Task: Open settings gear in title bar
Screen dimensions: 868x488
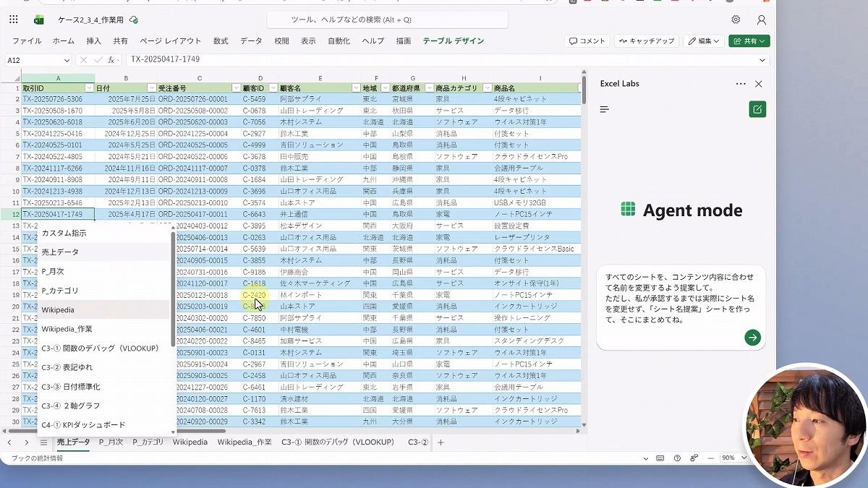Action: point(736,20)
